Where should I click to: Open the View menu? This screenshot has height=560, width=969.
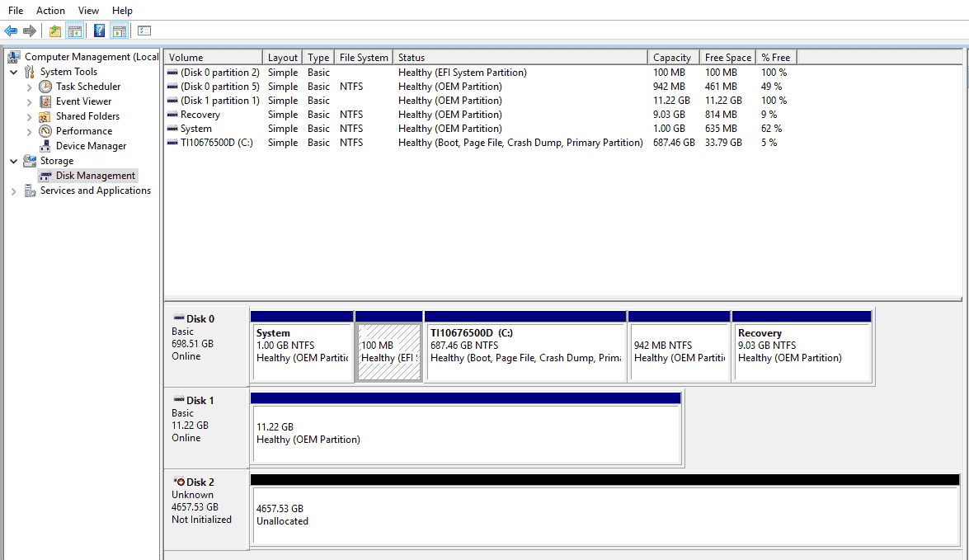coord(88,11)
